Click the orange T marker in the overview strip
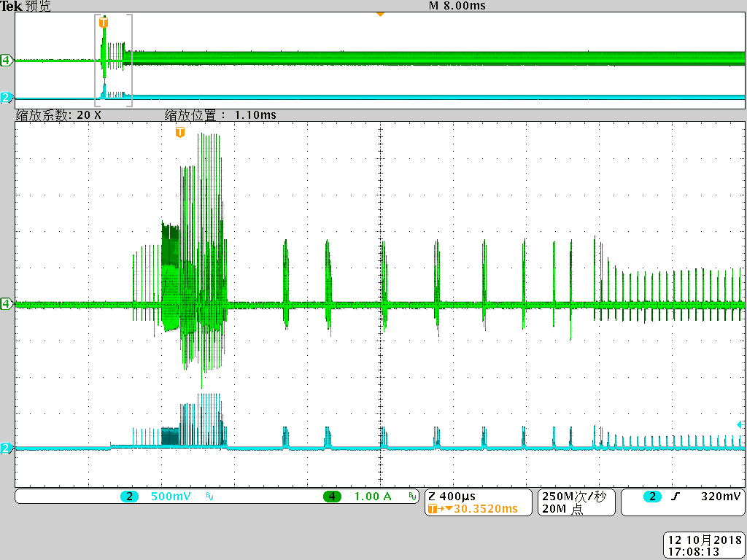Image resolution: width=747 pixels, height=560 pixels. point(104,22)
